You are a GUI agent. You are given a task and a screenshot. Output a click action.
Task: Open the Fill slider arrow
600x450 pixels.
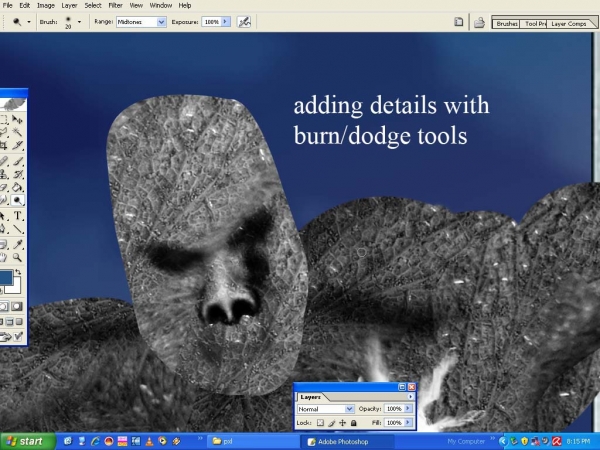point(408,422)
